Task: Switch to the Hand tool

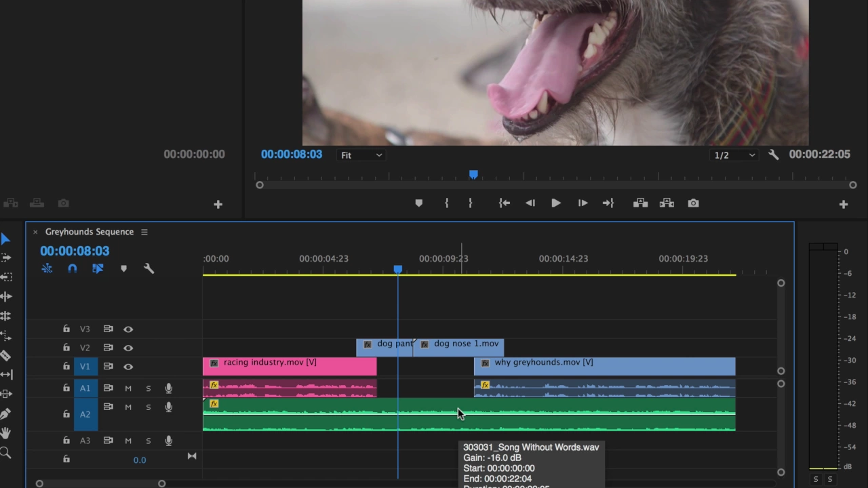Action: 6,433
